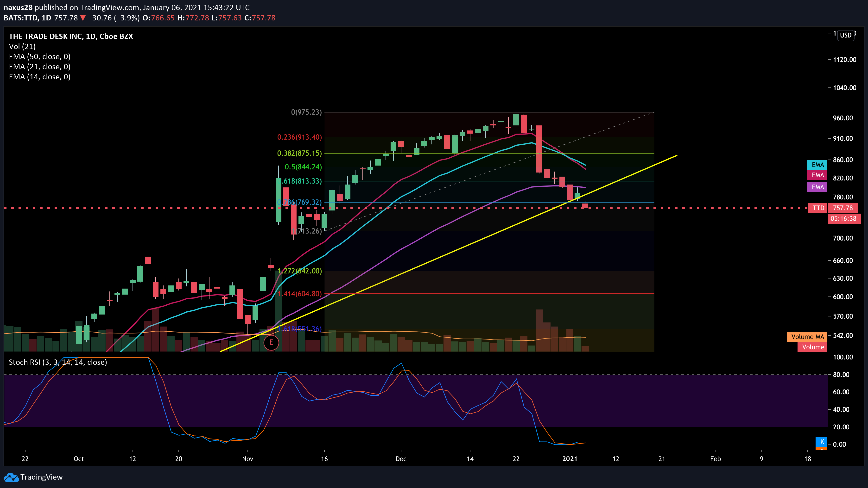Click the "BATS:TTD, 1D" symbol text
868x488 pixels.
coord(27,18)
